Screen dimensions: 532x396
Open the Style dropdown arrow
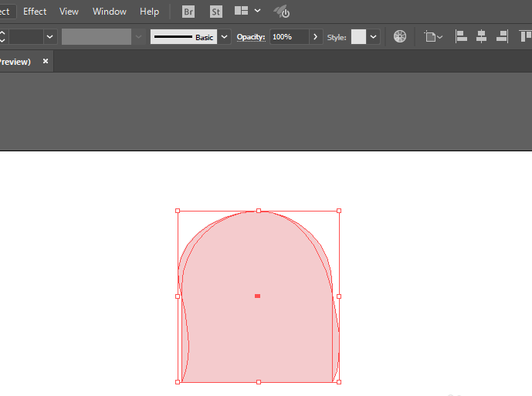pos(373,36)
